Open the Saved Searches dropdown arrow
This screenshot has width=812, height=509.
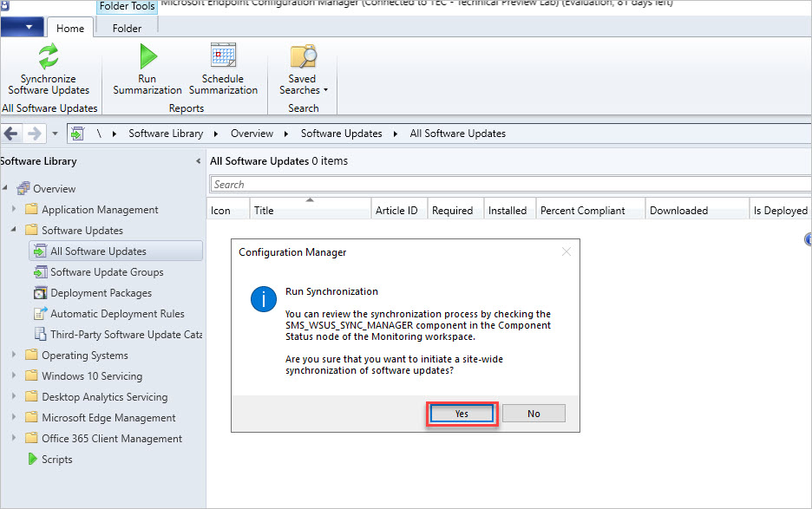click(325, 90)
